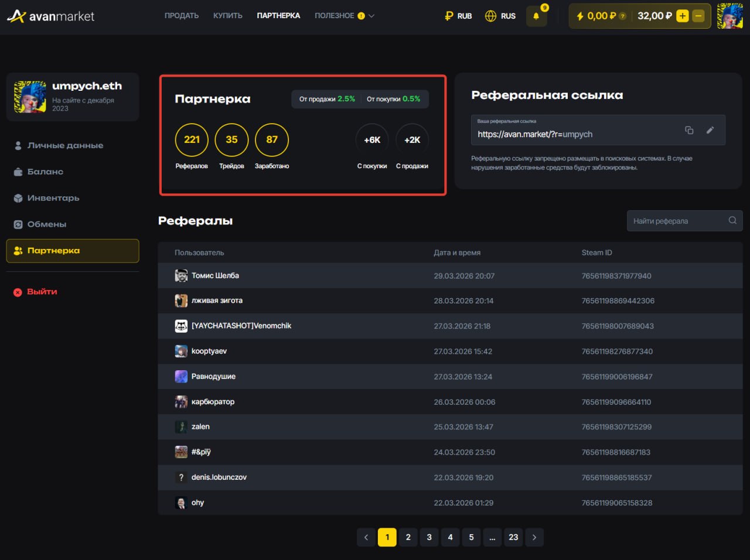
Task: Click the yellow plus balance button
Action: [682, 16]
